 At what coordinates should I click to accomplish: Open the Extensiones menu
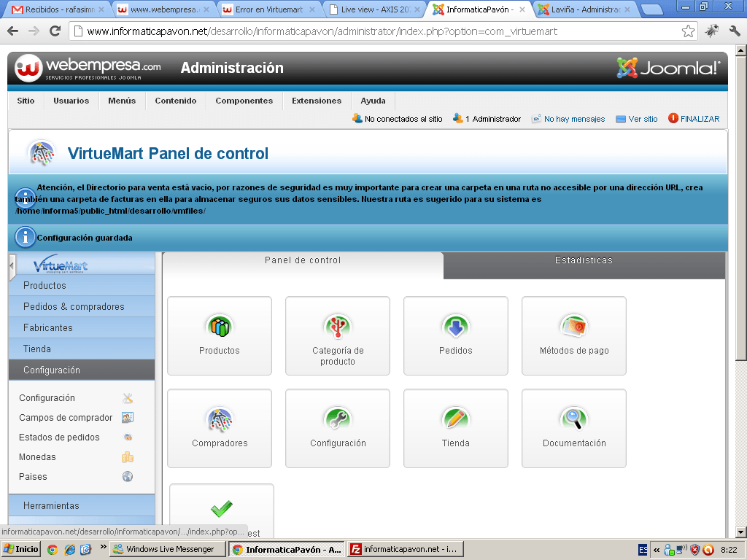coord(317,101)
